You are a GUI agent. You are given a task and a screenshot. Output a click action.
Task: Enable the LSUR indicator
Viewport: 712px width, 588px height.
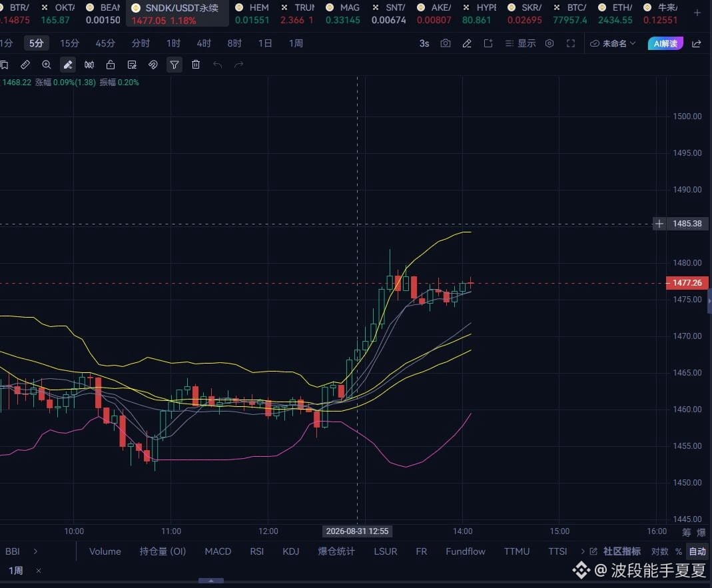click(386, 551)
